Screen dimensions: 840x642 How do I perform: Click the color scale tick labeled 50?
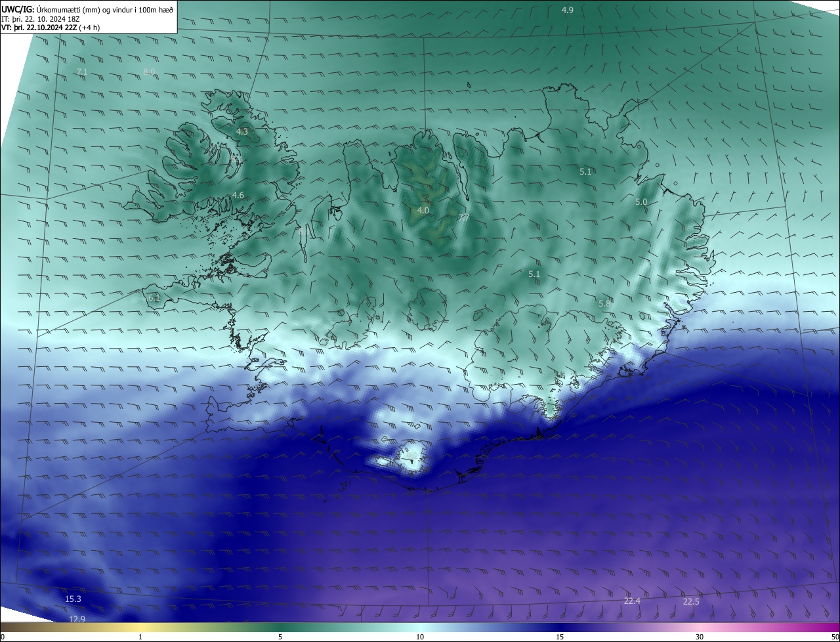point(835,637)
